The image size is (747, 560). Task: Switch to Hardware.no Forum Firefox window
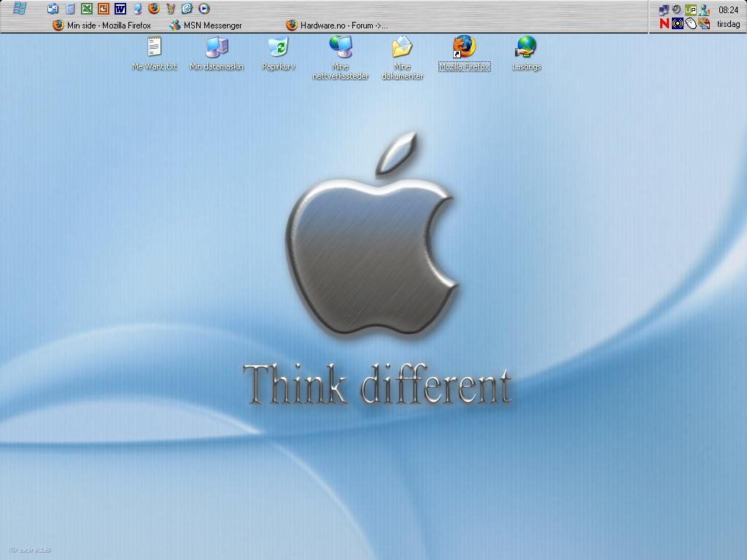tap(337, 26)
